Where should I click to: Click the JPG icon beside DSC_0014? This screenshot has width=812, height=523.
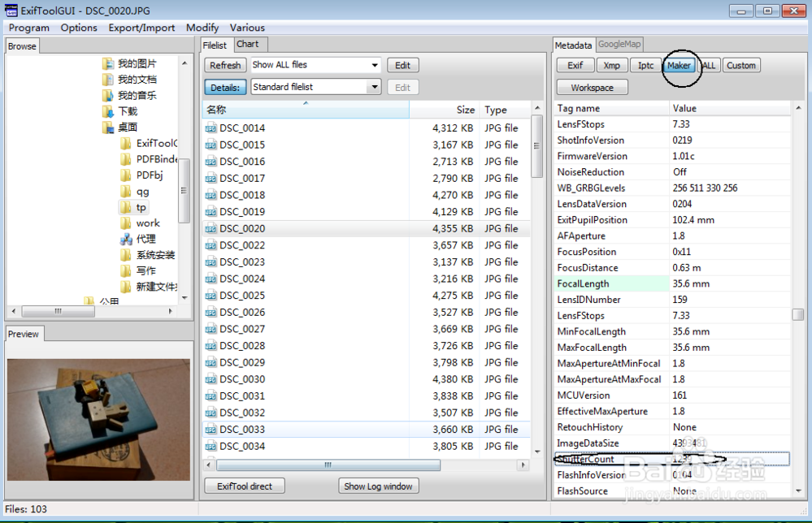pyautogui.click(x=211, y=128)
